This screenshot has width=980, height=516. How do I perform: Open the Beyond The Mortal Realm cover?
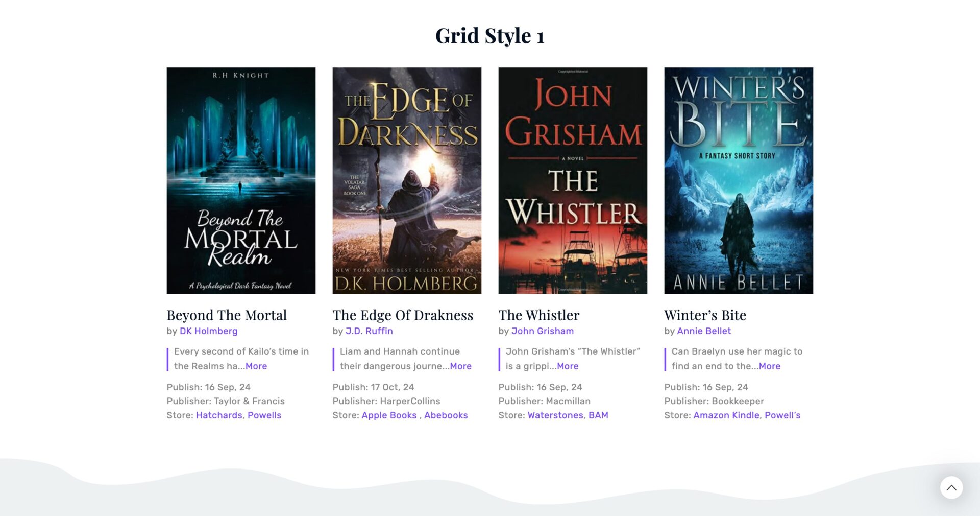[241, 181]
